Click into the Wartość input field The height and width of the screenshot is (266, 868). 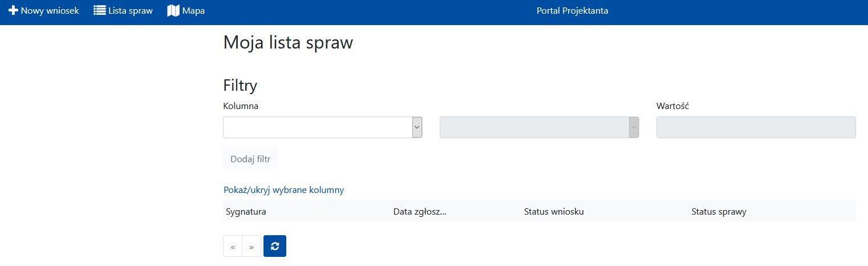[x=756, y=127]
